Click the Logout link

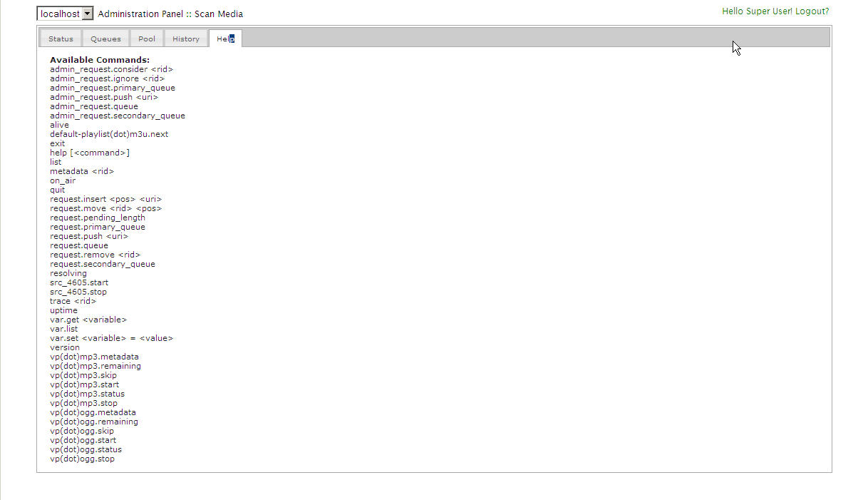[x=812, y=11]
